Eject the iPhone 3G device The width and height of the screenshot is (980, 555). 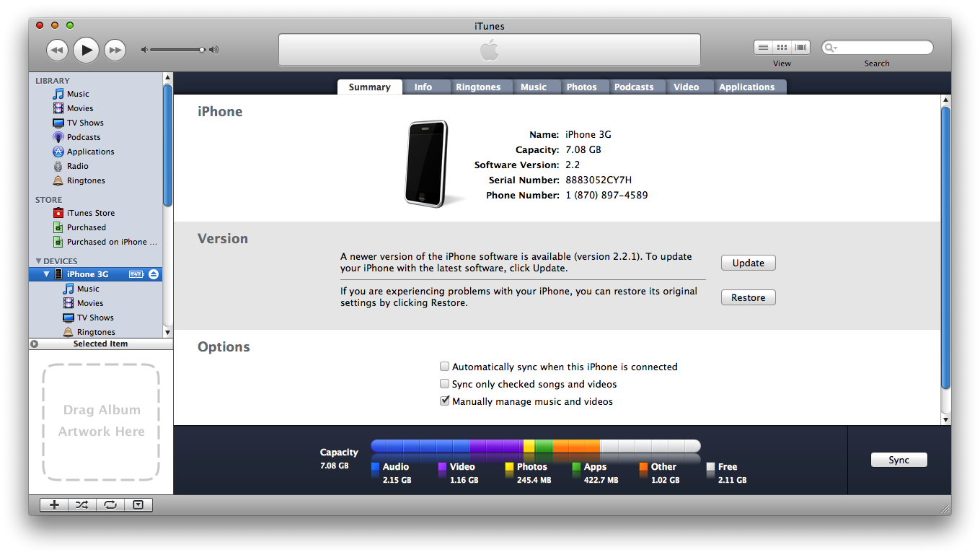154,274
